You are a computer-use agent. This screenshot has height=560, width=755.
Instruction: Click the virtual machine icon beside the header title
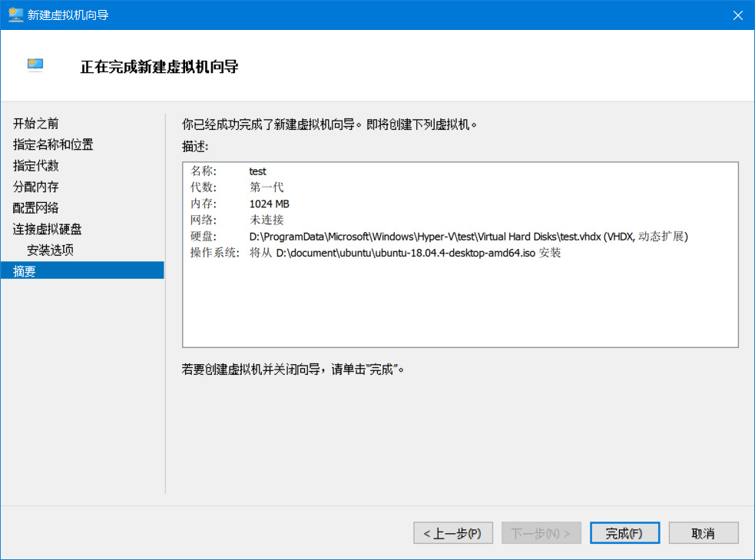[35, 66]
